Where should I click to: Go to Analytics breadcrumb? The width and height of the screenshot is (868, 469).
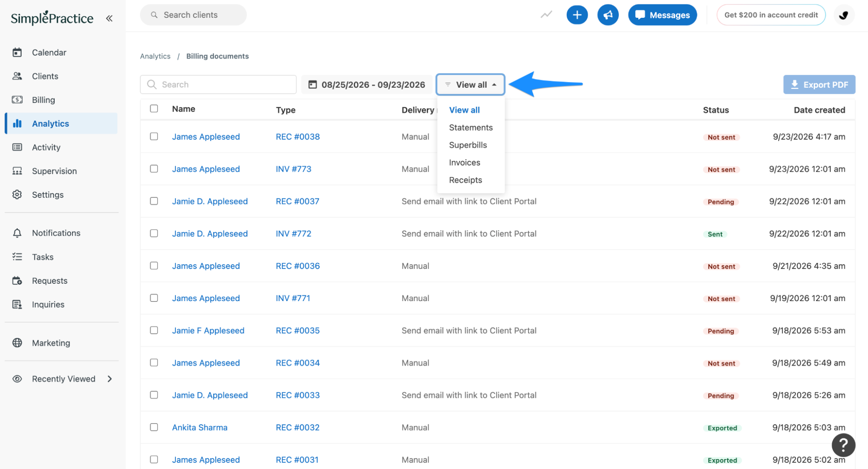point(155,56)
